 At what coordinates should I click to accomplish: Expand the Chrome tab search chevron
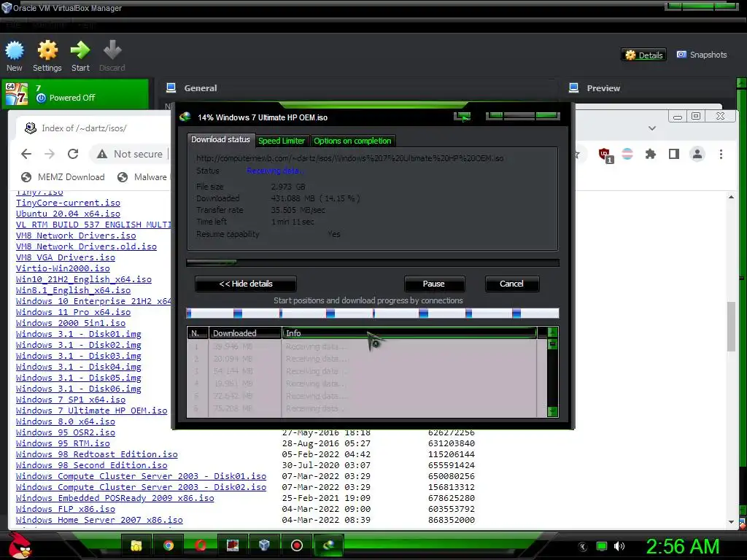pos(652,128)
